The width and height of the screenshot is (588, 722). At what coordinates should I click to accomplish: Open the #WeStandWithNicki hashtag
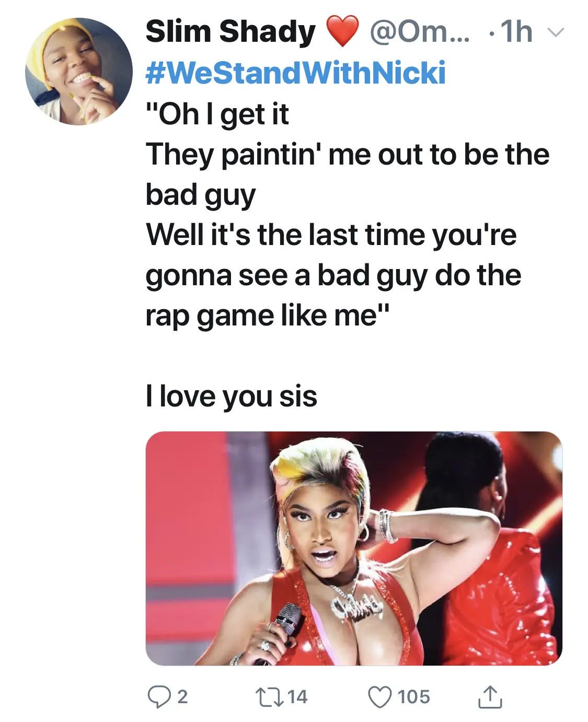(295, 72)
